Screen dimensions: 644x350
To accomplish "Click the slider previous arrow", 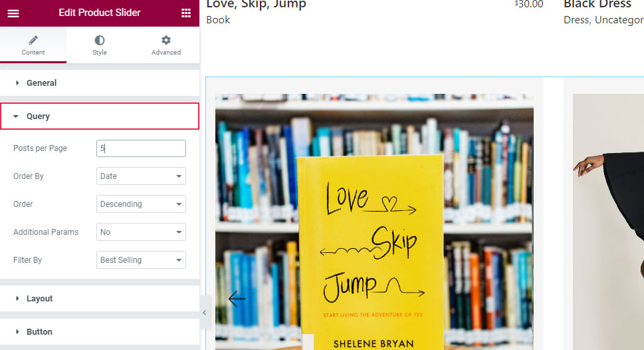I will [237, 299].
